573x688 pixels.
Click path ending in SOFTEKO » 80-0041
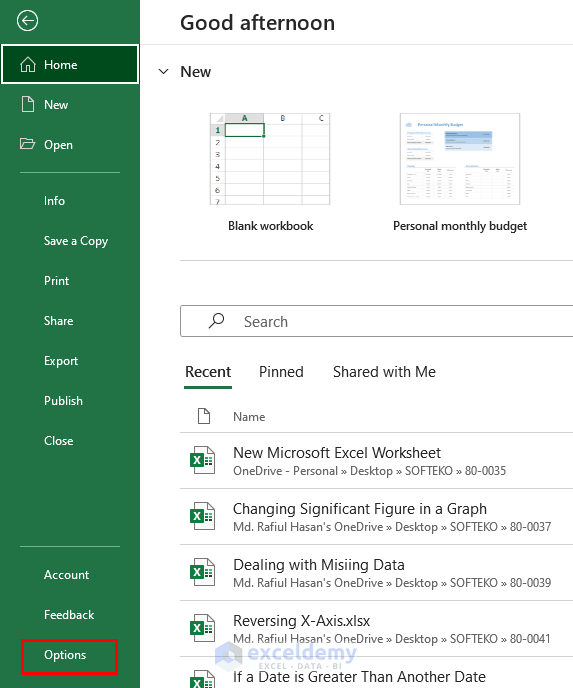tap(392, 639)
